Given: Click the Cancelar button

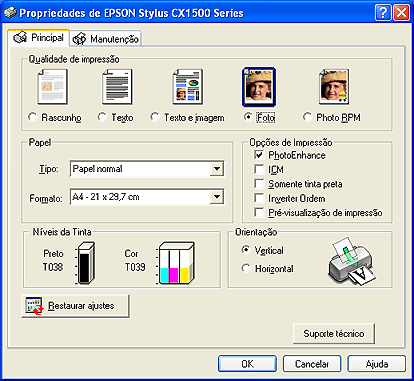Looking at the screenshot, I should click(312, 364).
